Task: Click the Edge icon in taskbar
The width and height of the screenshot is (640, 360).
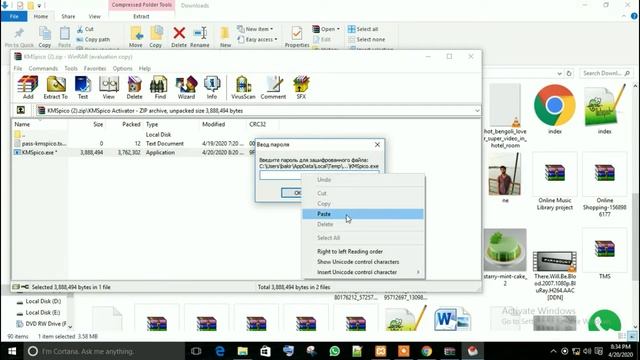Action: (x=220, y=351)
